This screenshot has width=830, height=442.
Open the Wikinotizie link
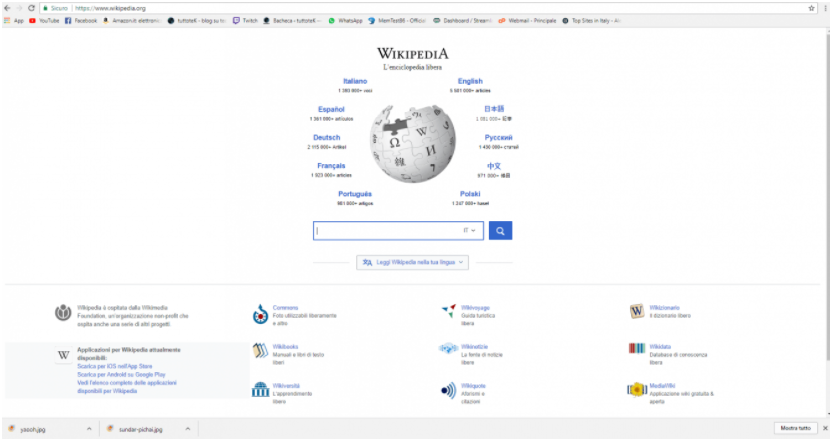click(474, 347)
